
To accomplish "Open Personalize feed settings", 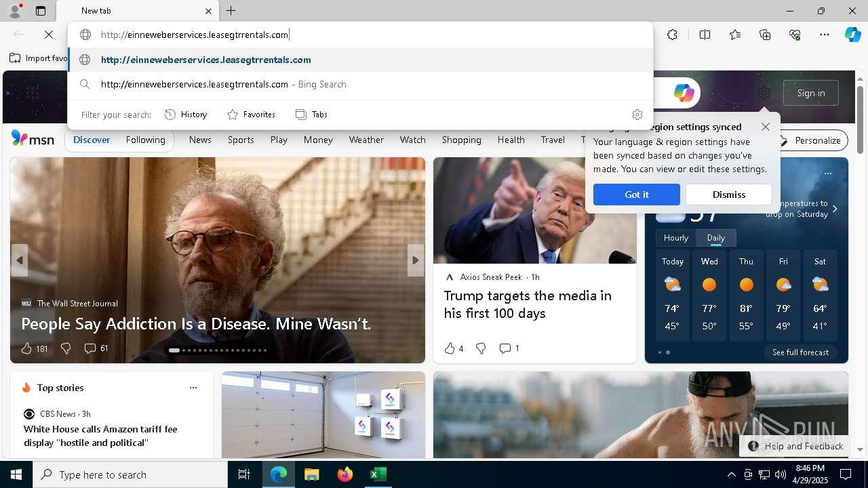I will tap(811, 140).
